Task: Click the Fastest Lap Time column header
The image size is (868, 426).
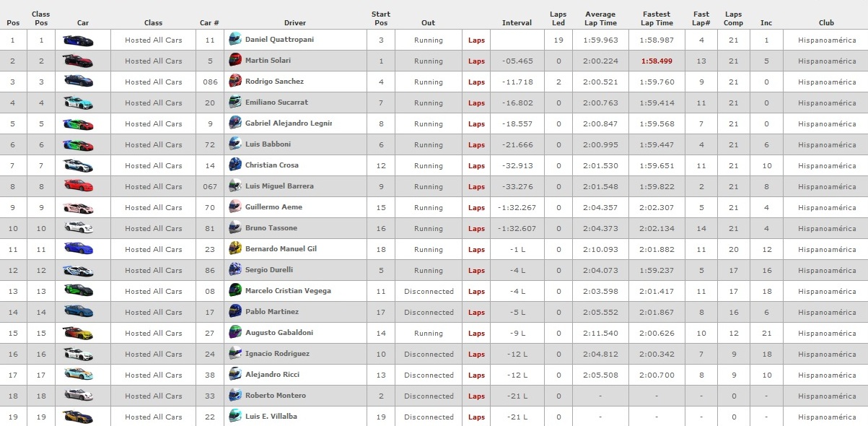Action: point(657,18)
